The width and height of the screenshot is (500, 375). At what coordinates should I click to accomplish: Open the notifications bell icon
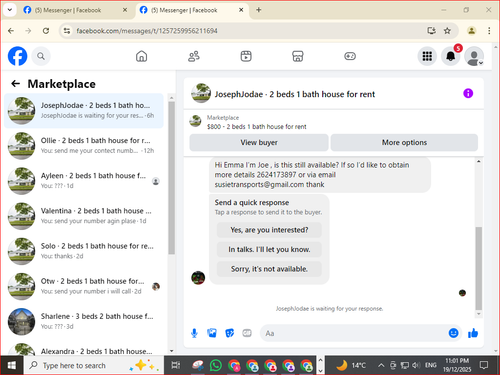451,56
